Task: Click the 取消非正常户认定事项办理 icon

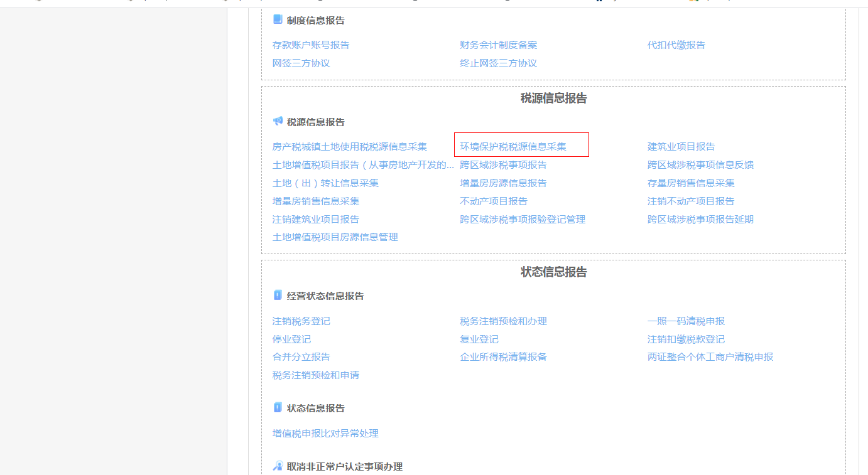Action: click(278, 466)
